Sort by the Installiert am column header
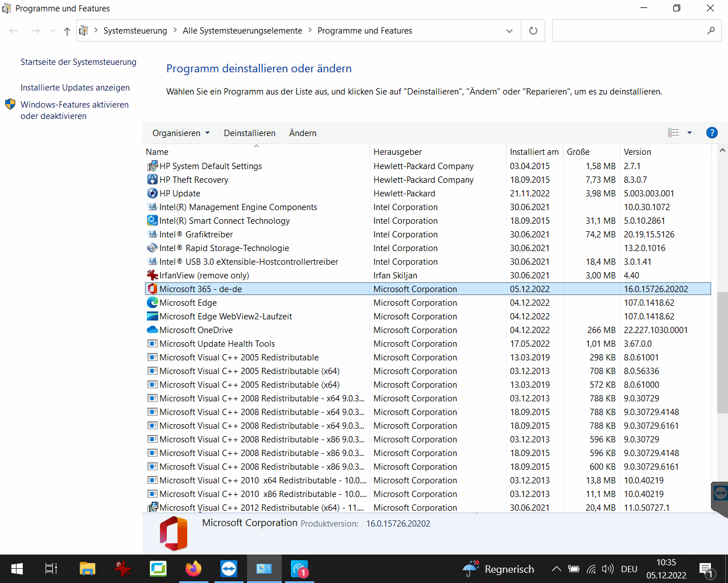The image size is (728, 583). (x=534, y=152)
